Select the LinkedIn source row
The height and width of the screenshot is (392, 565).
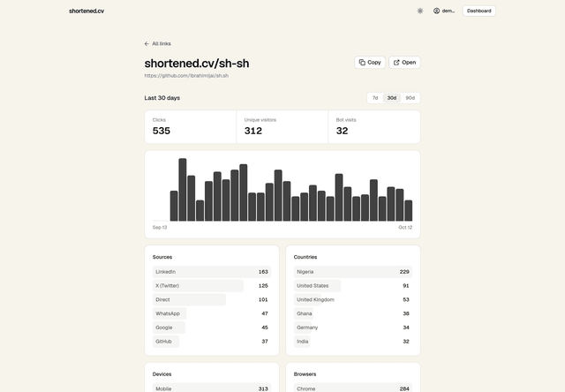[212, 272]
